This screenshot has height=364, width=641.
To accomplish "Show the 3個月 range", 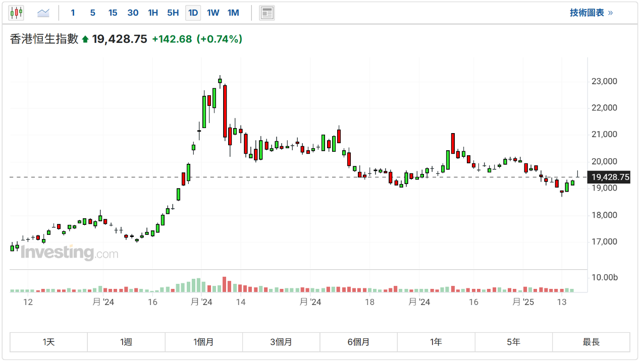I will pyautogui.click(x=281, y=342).
